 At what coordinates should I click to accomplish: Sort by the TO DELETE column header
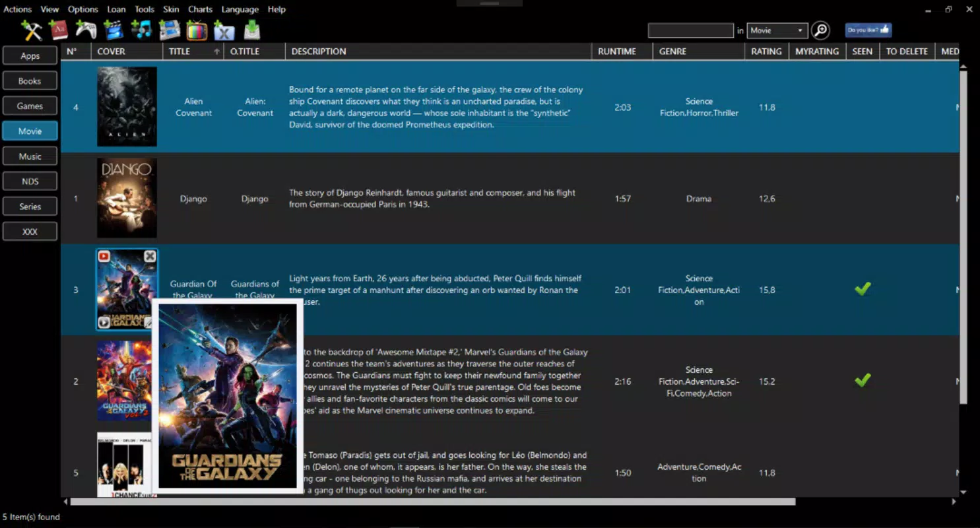click(x=907, y=51)
